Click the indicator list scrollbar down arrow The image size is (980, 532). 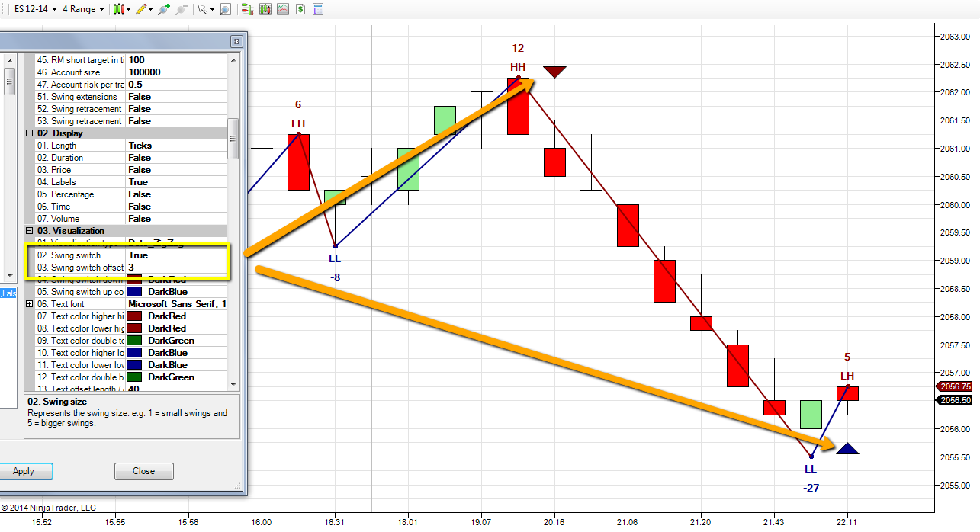click(10, 275)
